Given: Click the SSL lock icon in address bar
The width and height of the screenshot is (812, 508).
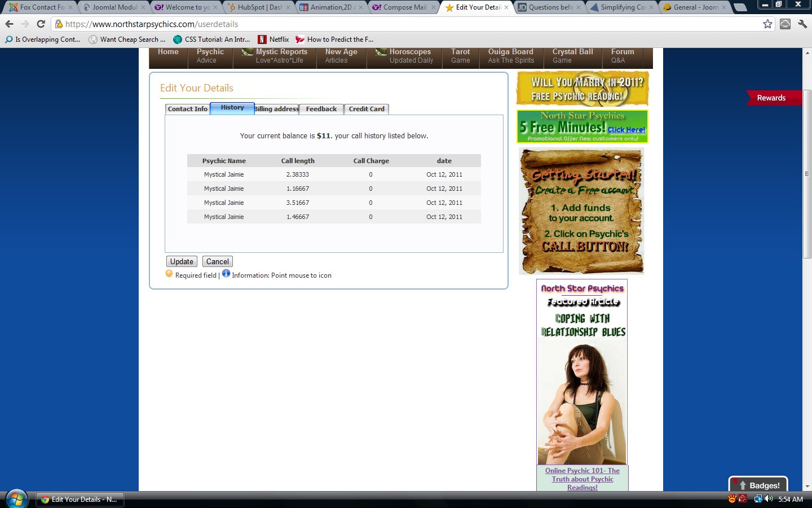Looking at the screenshot, I should pyautogui.click(x=59, y=24).
